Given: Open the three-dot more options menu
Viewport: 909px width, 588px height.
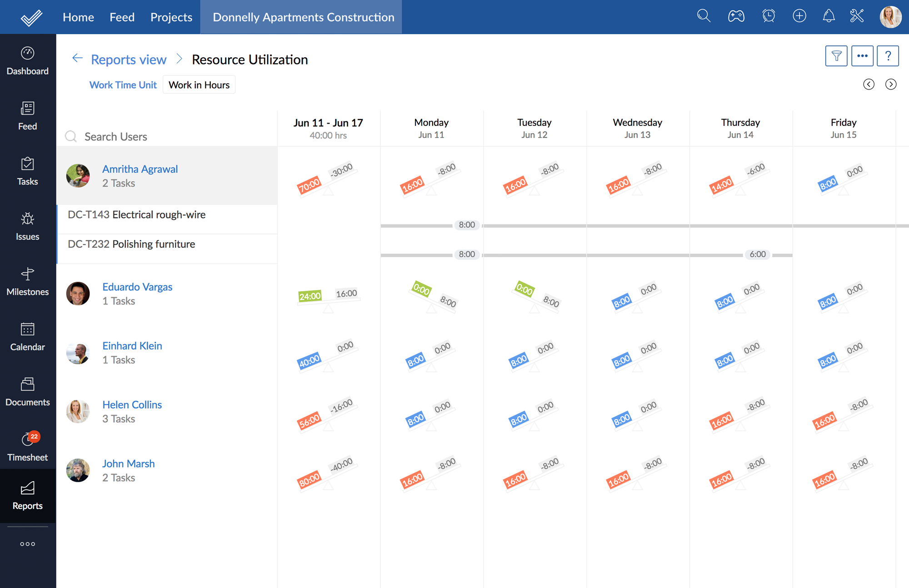Looking at the screenshot, I should point(862,56).
